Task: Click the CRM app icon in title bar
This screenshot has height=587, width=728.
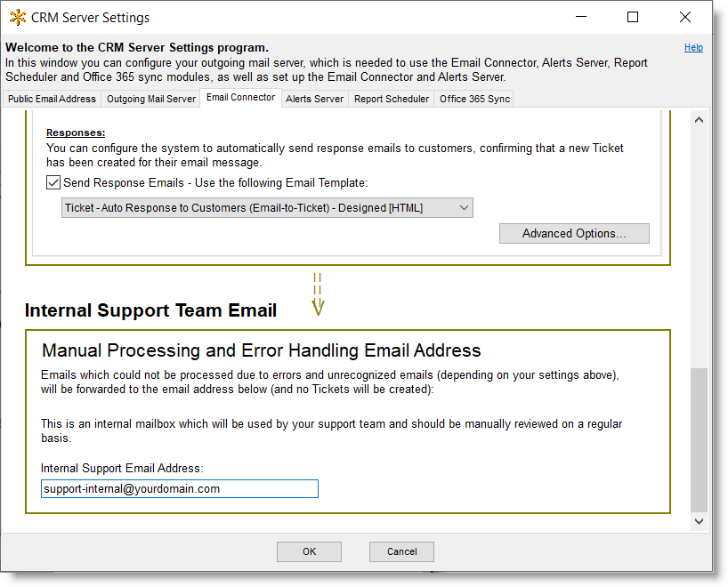Action: (x=18, y=17)
